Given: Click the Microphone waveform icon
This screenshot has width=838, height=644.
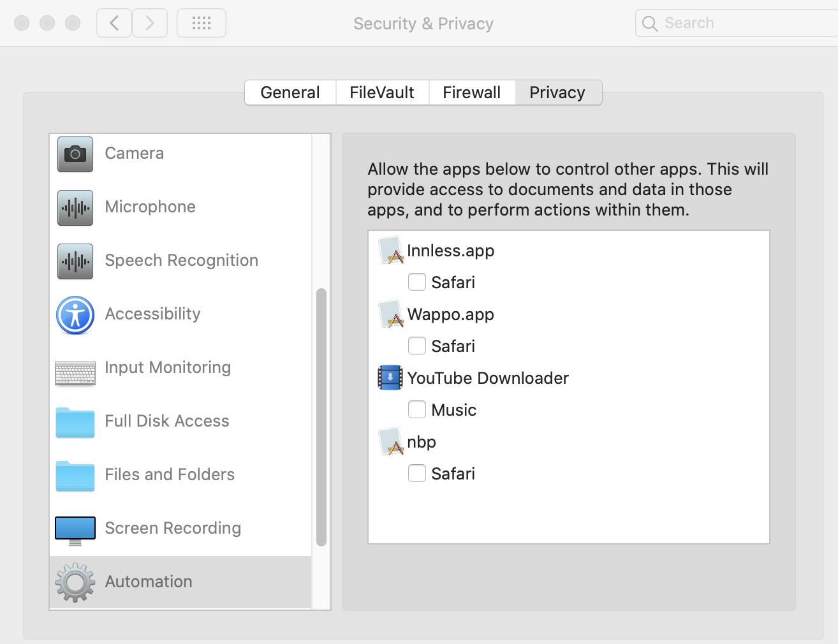Looking at the screenshot, I should [75, 208].
